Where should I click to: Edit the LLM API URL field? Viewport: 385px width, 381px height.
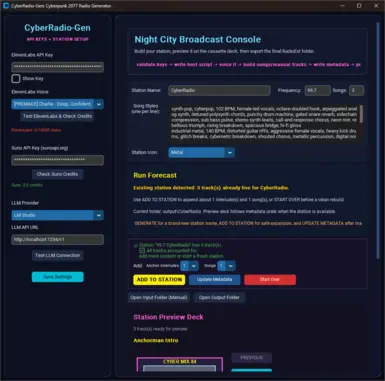coord(57,239)
